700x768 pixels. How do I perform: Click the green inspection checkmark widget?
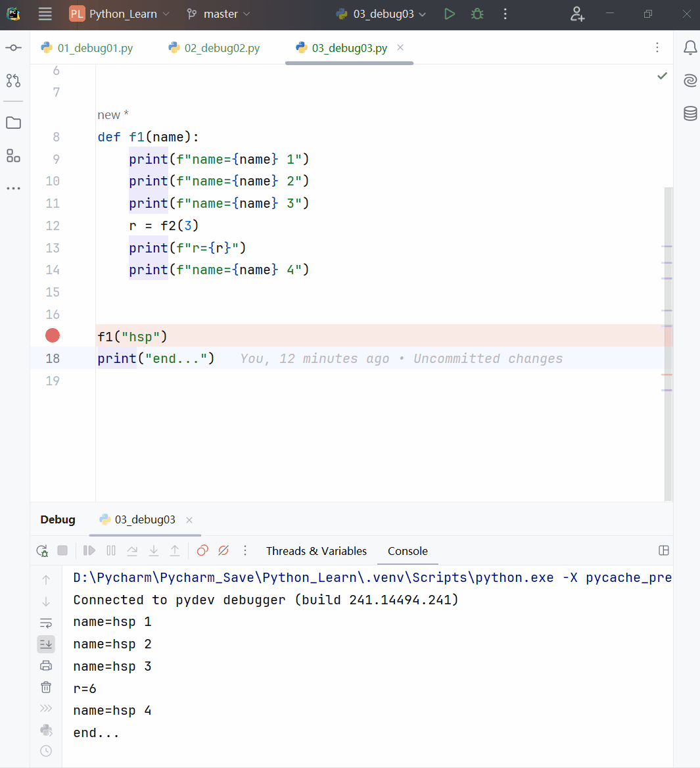[x=662, y=76]
